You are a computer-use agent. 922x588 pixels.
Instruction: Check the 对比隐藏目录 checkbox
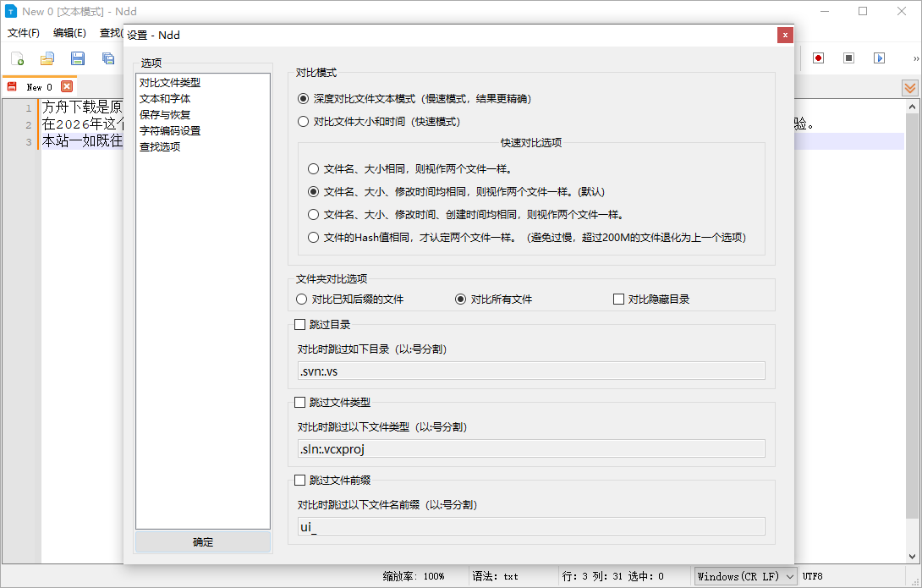(618, 299)
